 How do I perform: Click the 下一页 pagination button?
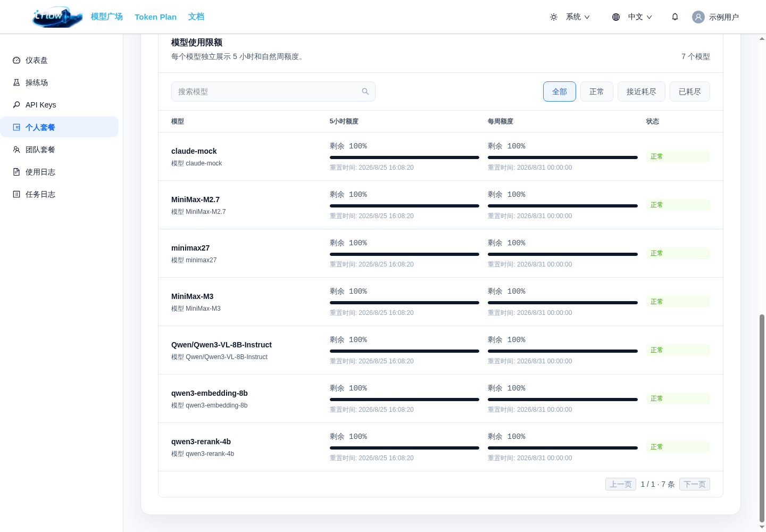pos(695,484)
